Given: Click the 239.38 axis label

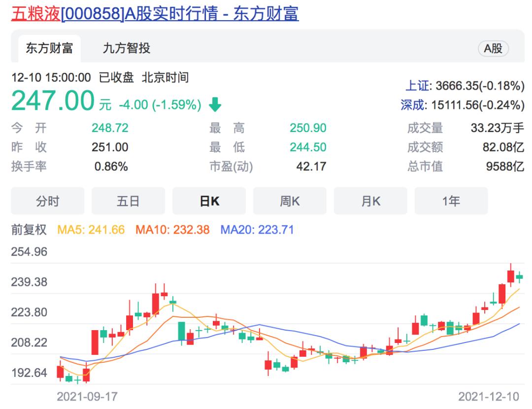Looking at the screenshot, I should [x=29, y=282].
